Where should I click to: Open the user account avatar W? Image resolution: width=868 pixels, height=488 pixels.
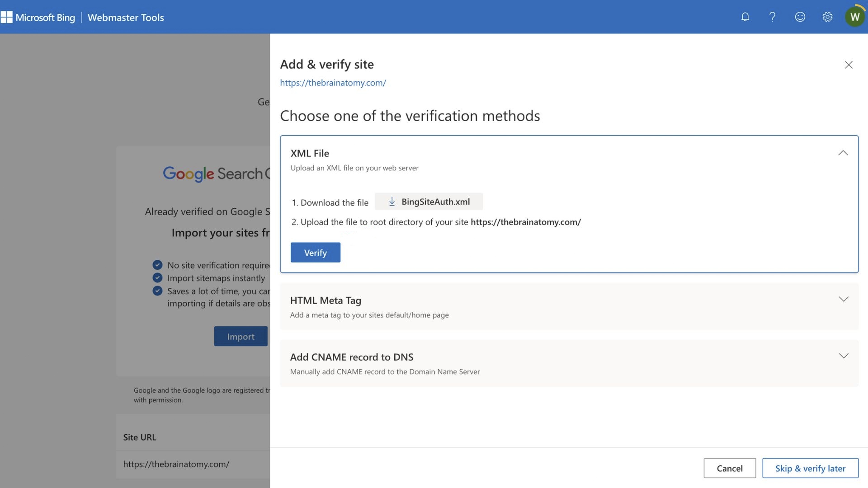[854, 17]
